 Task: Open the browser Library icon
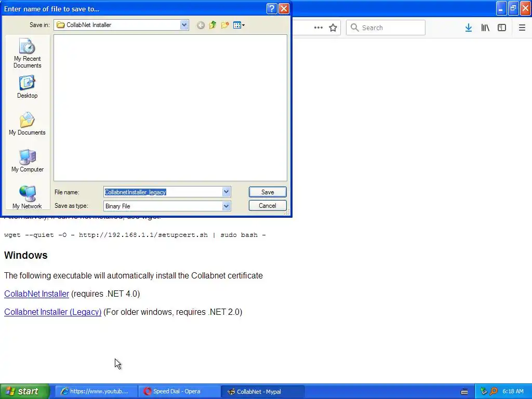tap(485, 28)
